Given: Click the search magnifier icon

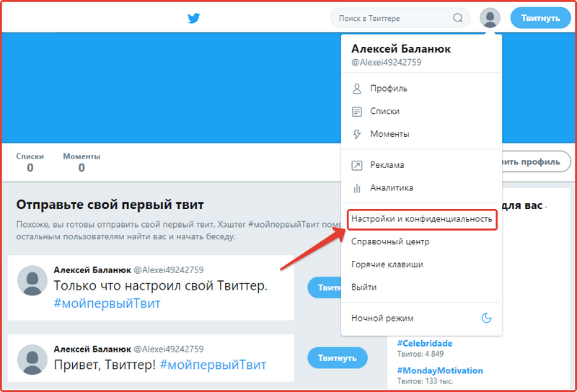Looking at the screenshot, I should 458,17.
